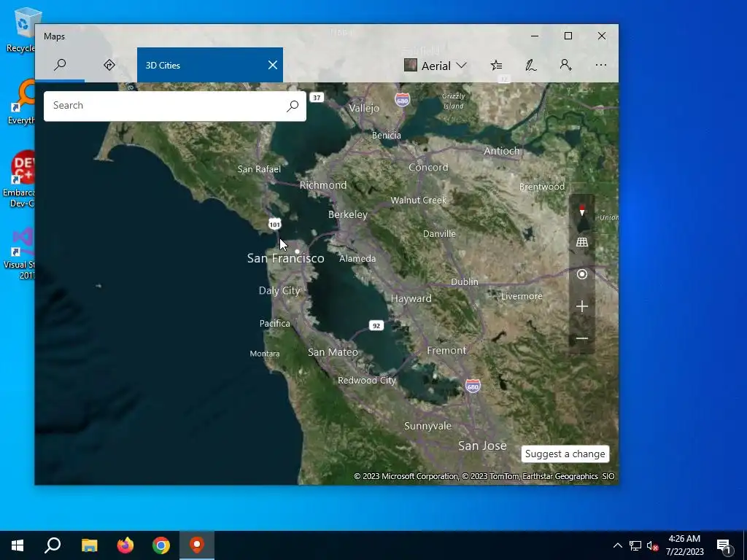Close the 3D Cities tab
Image resolution: width=747 pixels, height=560 pixels.
(x=273, y=65)
